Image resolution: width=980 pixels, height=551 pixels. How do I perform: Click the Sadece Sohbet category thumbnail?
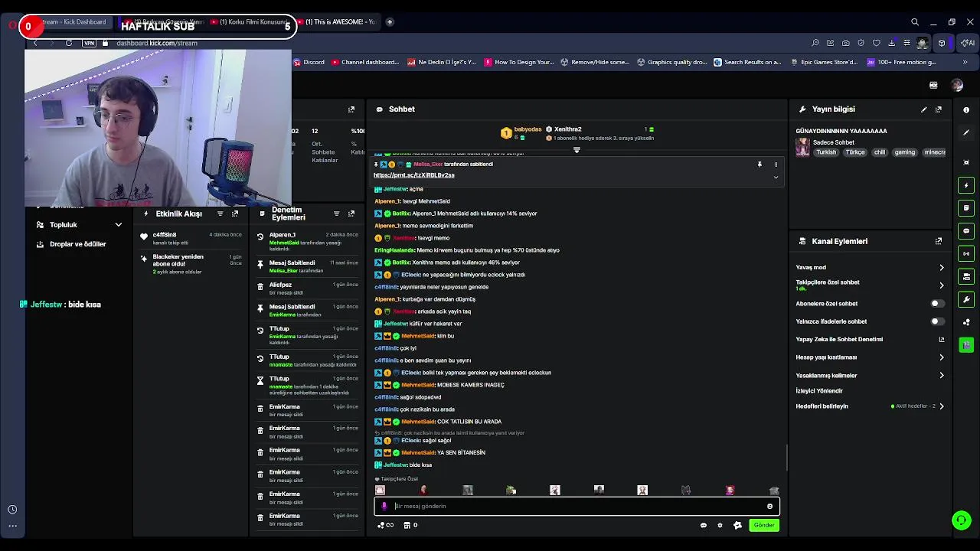click(x=802, y=147)
